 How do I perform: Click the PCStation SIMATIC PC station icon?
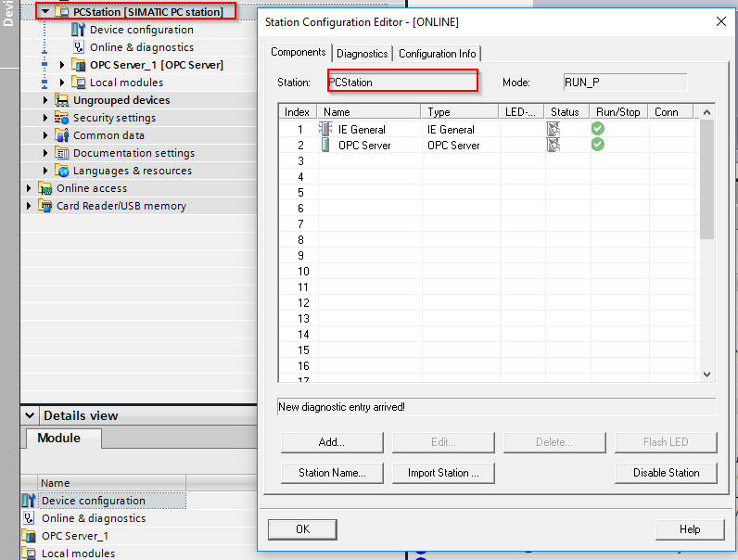point(62,12)
